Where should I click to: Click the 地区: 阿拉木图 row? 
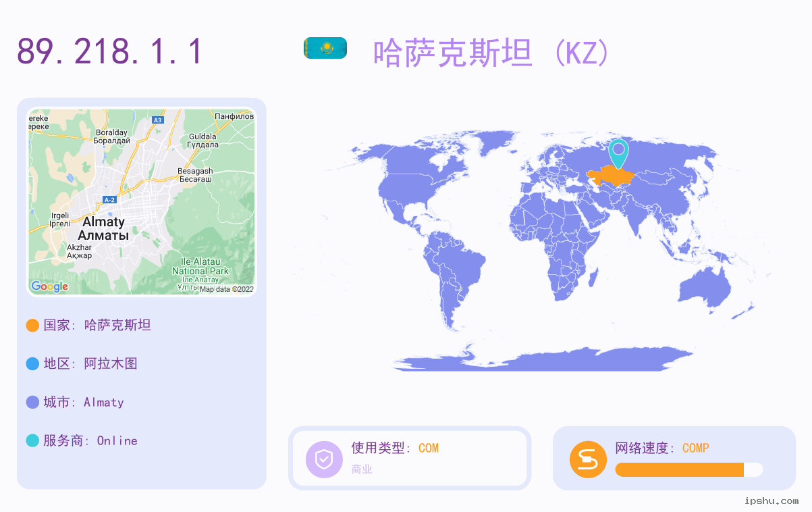pyautogui.click(x=82, y=364)
